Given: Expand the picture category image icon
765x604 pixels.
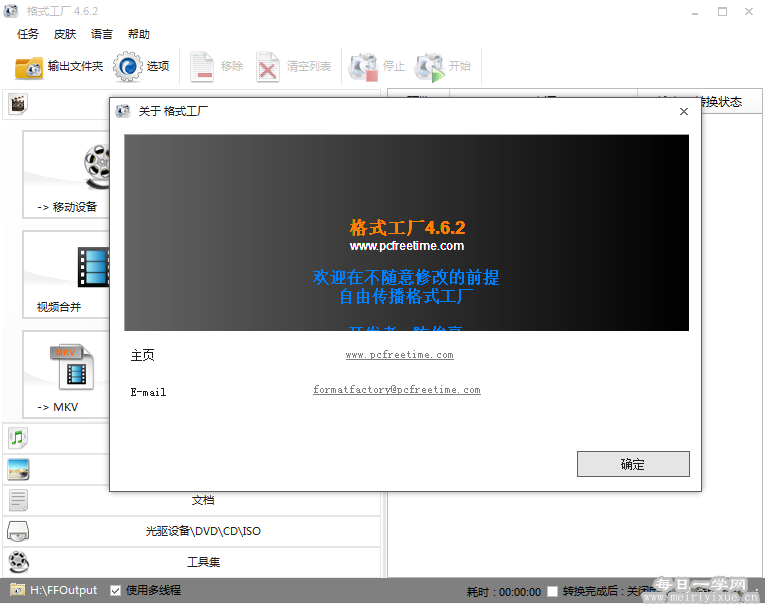Looking at the screenshot, I should (19, 469).
